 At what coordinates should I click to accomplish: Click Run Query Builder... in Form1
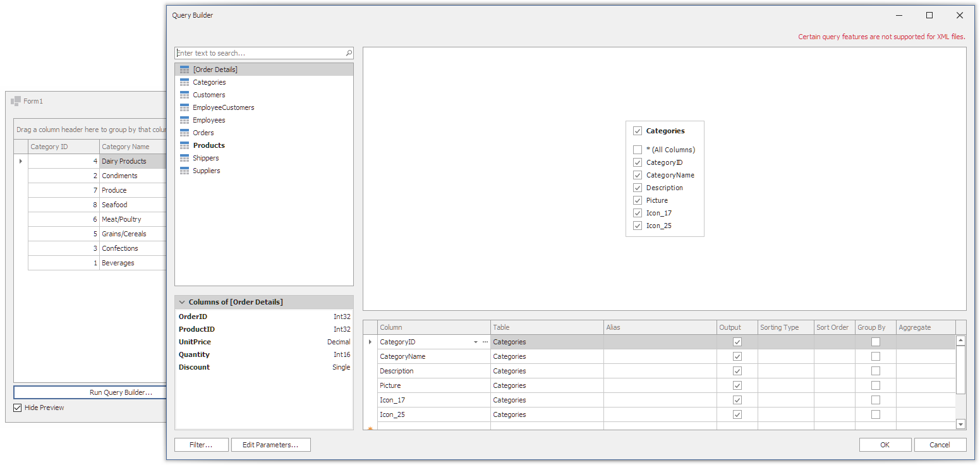pos(90,392)
